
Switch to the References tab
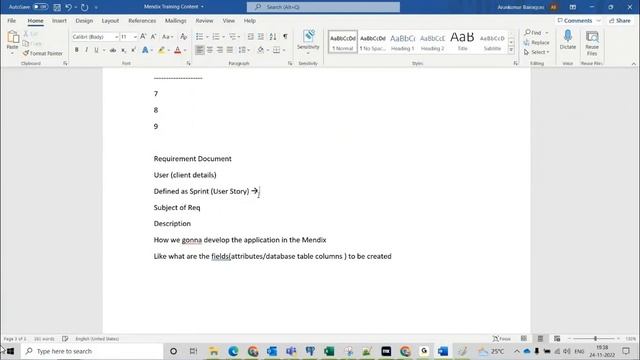point(142,20)
